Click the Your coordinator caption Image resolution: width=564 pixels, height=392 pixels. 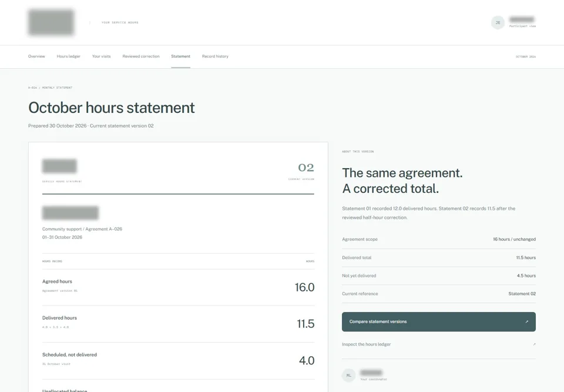374,380
